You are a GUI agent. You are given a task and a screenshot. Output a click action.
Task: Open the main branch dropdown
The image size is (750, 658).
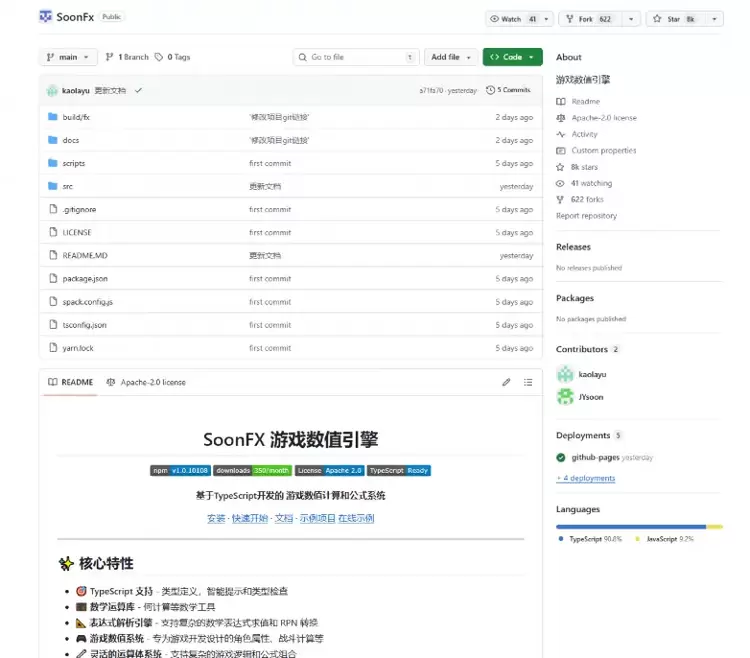point(68,57)
